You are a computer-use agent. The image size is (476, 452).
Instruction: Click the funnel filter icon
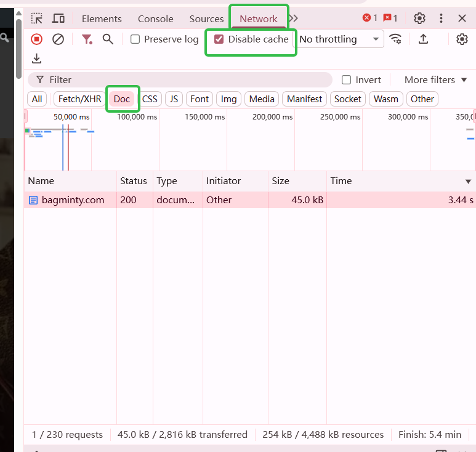coord(87,39)
